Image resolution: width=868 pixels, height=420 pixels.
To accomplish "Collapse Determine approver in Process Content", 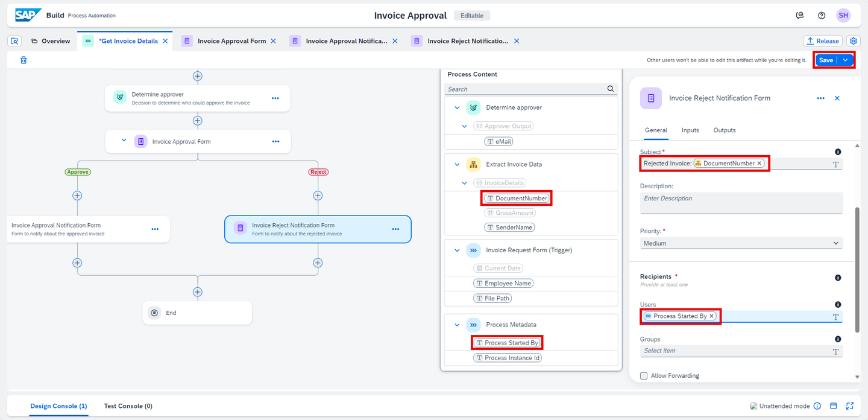I will click(457, 107).
